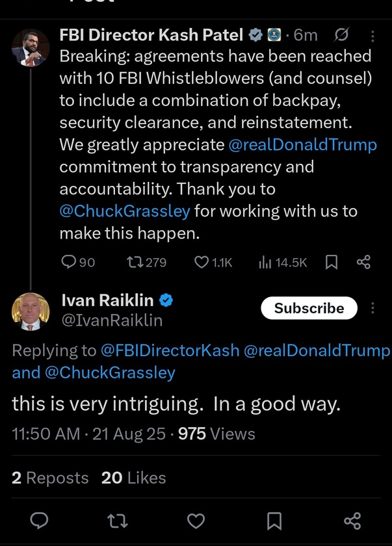Subscribe to Ivan Raiklin

point(309,308)
